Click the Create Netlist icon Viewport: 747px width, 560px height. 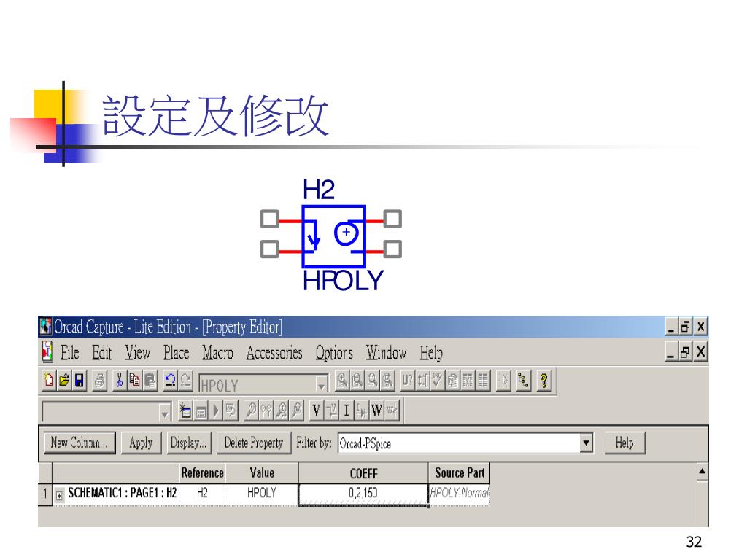pyautogui.click(x=452, y=381)
